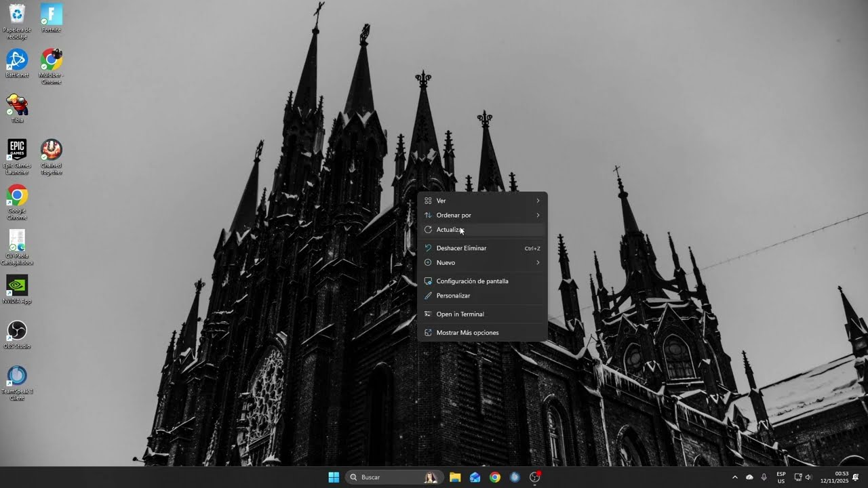Expand the Ver submenu
This screenshot has width=868, height=488.
pyautogui.click(x=482, y=201)
